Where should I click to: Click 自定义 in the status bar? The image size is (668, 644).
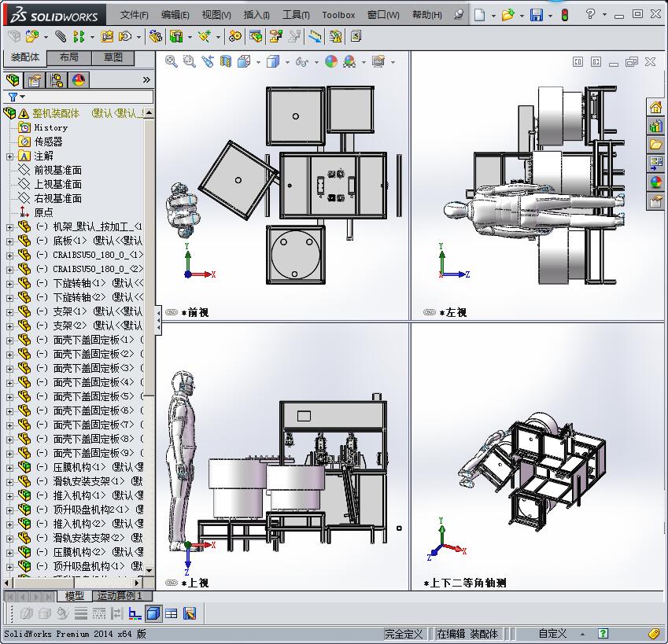pos(552,634)
